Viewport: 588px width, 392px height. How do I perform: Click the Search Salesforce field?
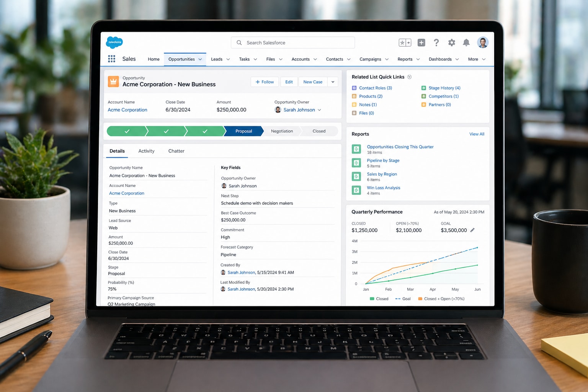[293, 43]
